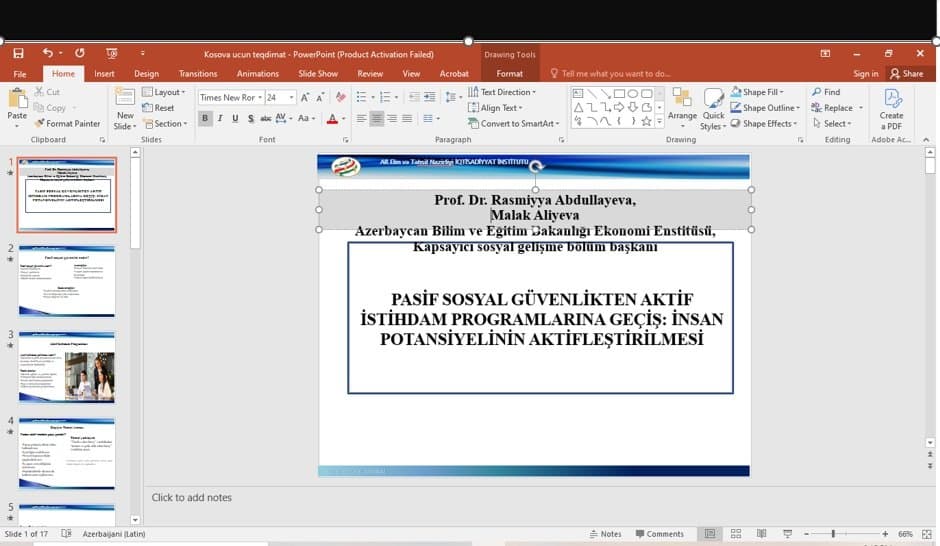Select slide 3 thumbnail
Screen dimensions: 940x546
67,367
